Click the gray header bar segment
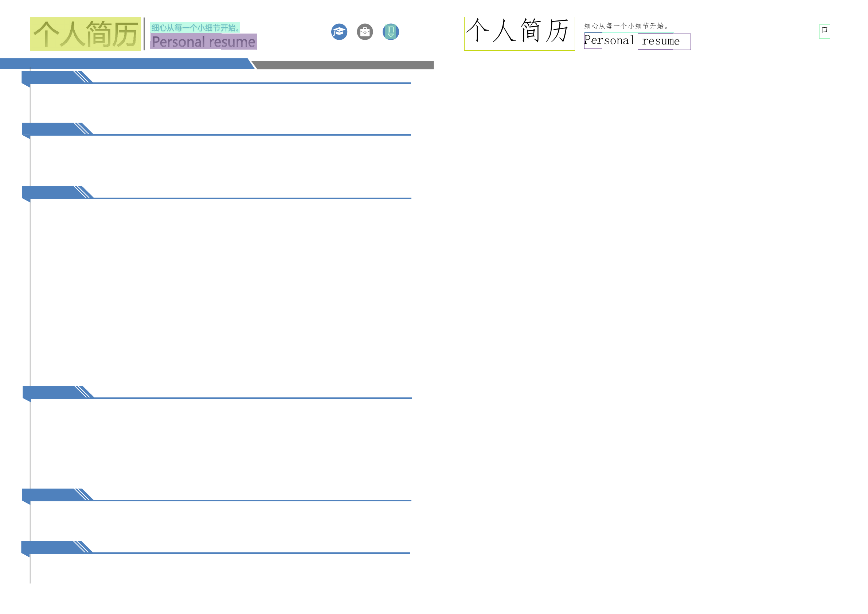 click(x=344, y=66)
